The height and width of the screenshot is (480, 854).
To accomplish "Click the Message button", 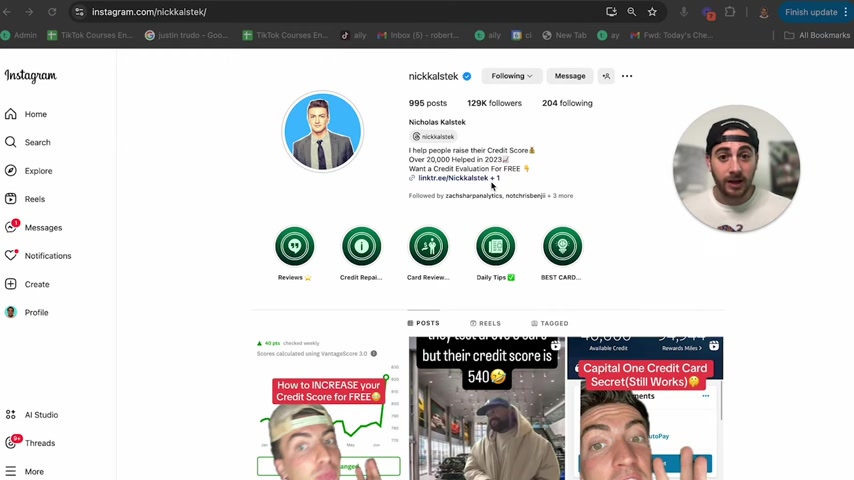I will 570,76.
